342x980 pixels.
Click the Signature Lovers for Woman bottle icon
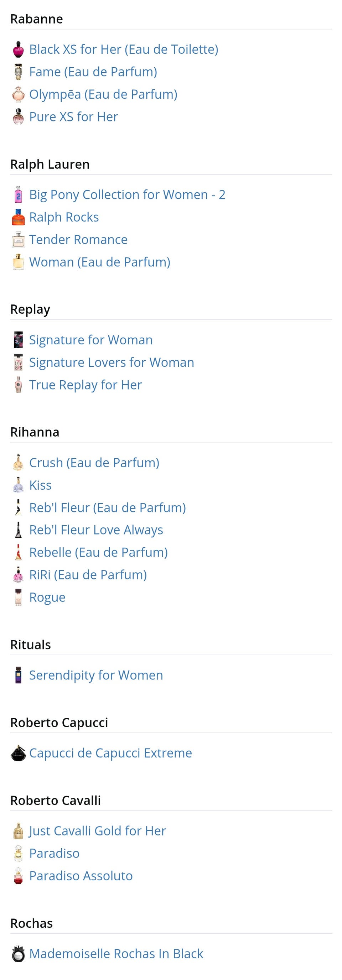coord(18,363)
